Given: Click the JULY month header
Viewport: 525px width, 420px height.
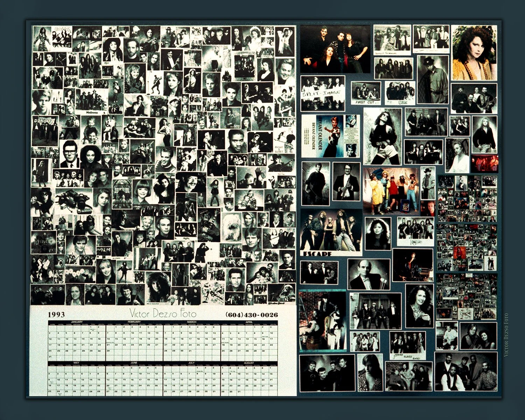Looking at the screenshot, I should click(191, 363).
